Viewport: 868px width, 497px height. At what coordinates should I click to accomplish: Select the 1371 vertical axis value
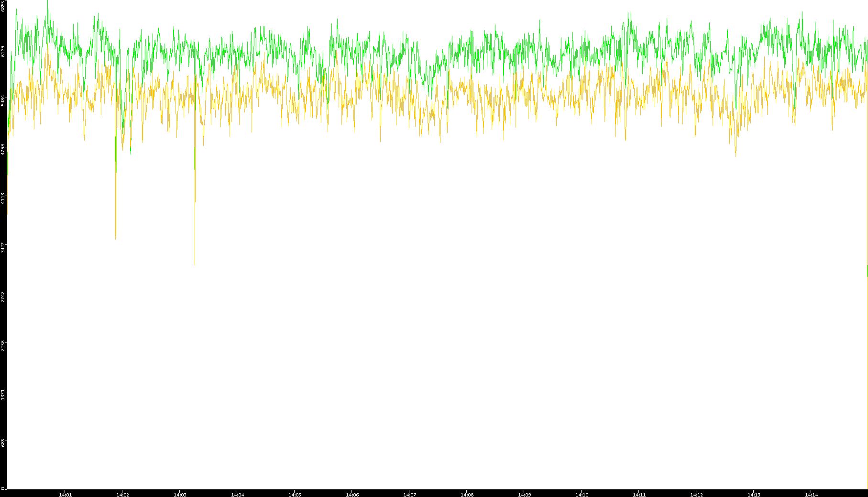tap(3, 395)
